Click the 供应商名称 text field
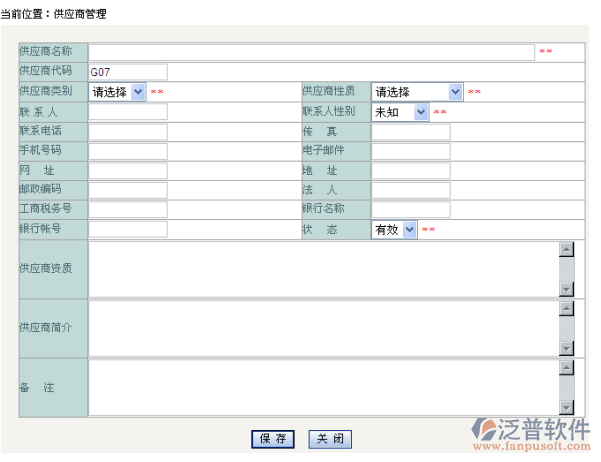The height and width of the screenshot is (462, 601). 311,52
